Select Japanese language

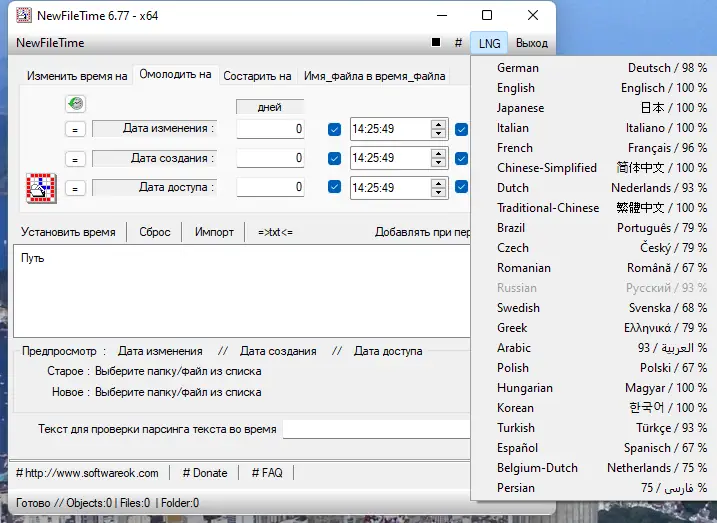(594, 108)
